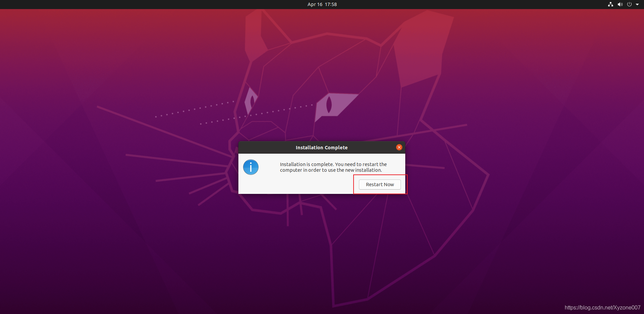Click the 'Installation is complete' message text

[333, 167]
